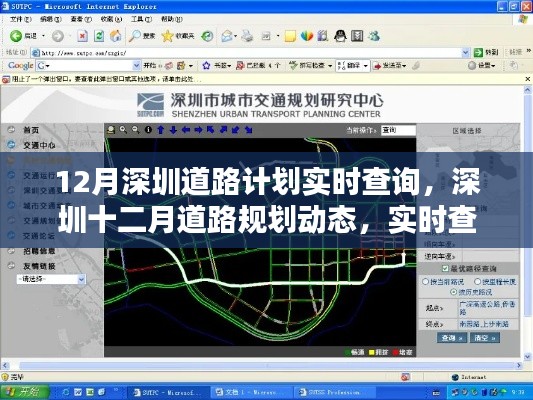Viewport: 533px width, 400px height.
Task: Expand the address bar history dropdown
Action: [465, 53]
